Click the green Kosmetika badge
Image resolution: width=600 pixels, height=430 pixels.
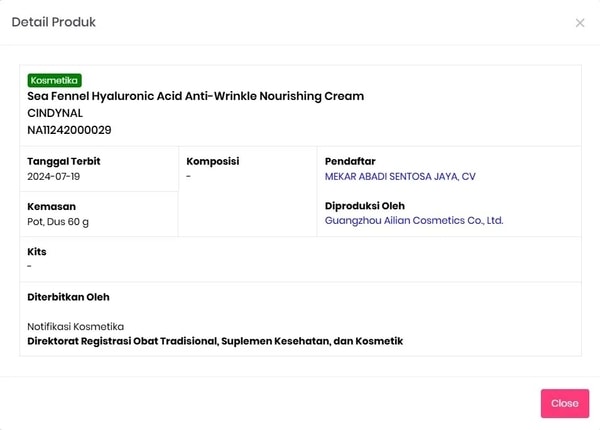tap(55, 80)
